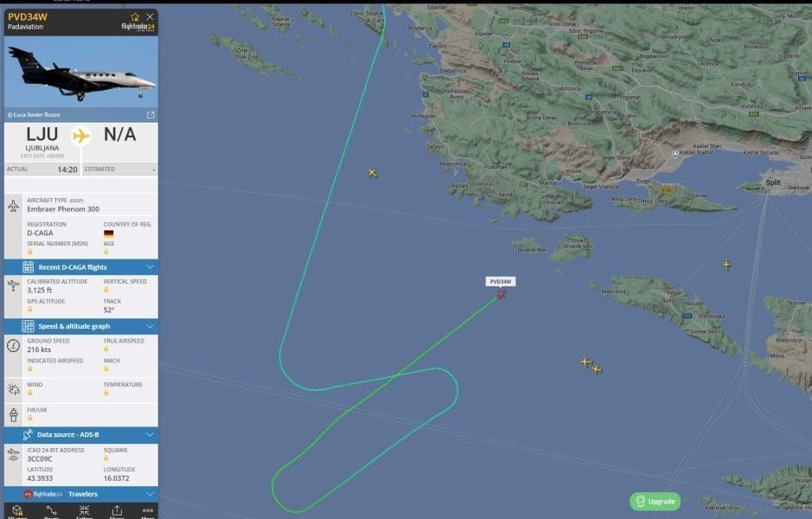Image resolution: width=812 pixels, height=519 pixels.
Task: Close the PVD34W flight details panel
Action: click(150, 17)
